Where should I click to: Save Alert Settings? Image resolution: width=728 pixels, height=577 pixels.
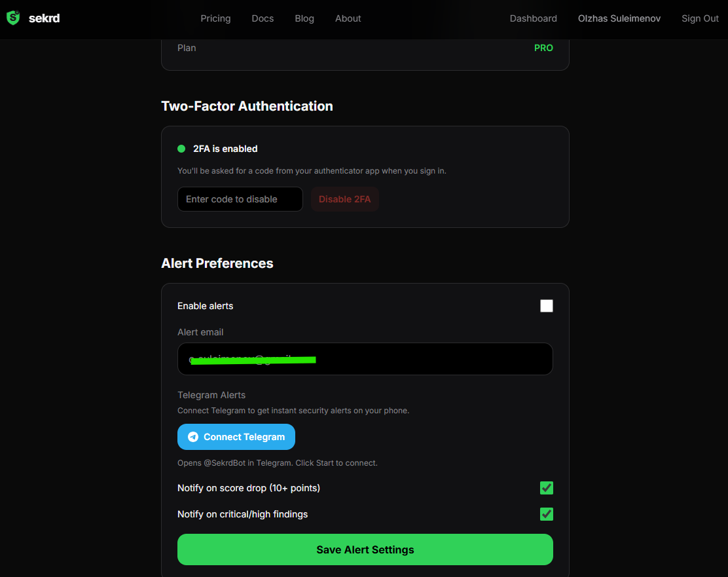coord(365,549)
